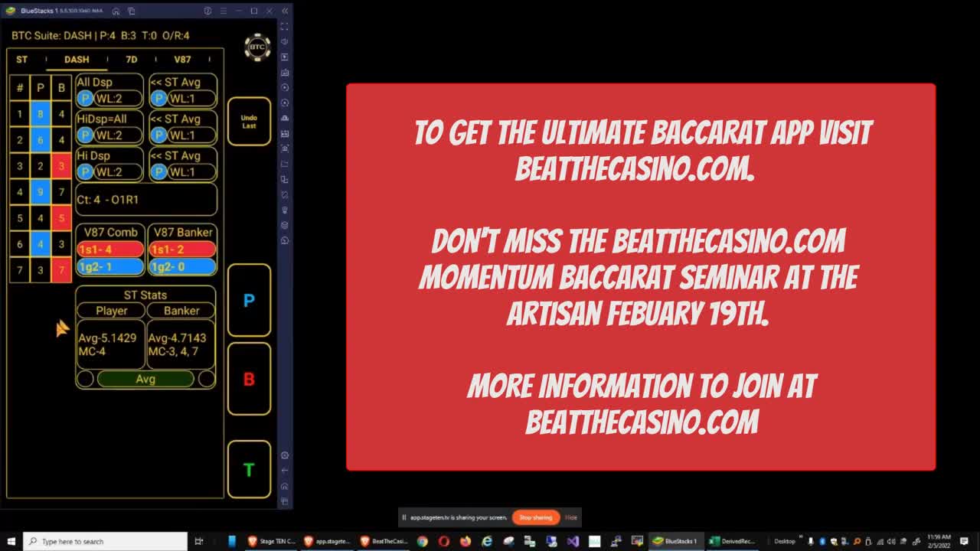The width and height of the screenshot is (980, 551).
Task: Open the V87 tab
Action: click(182, 59)
